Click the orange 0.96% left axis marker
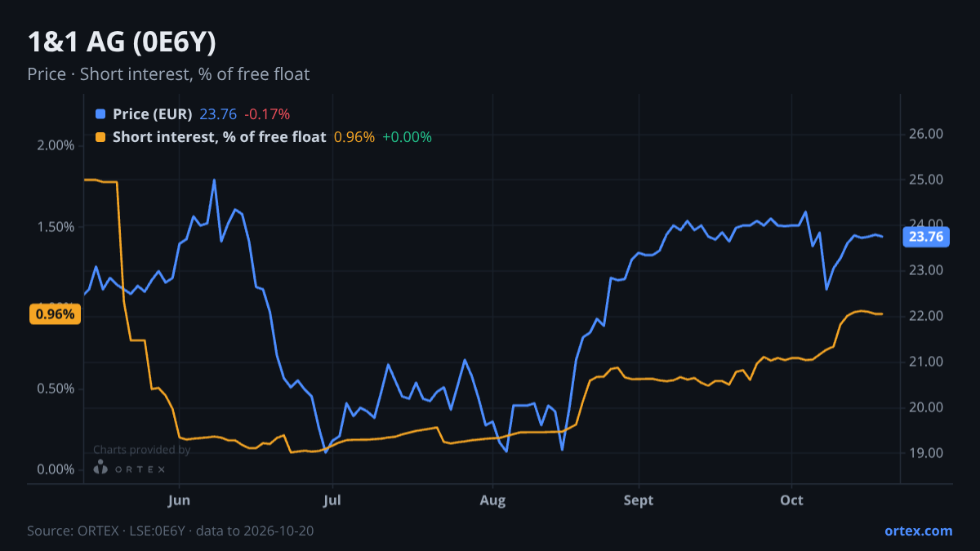The width and height of the screenshot is (980, 551). coord(55,313)
